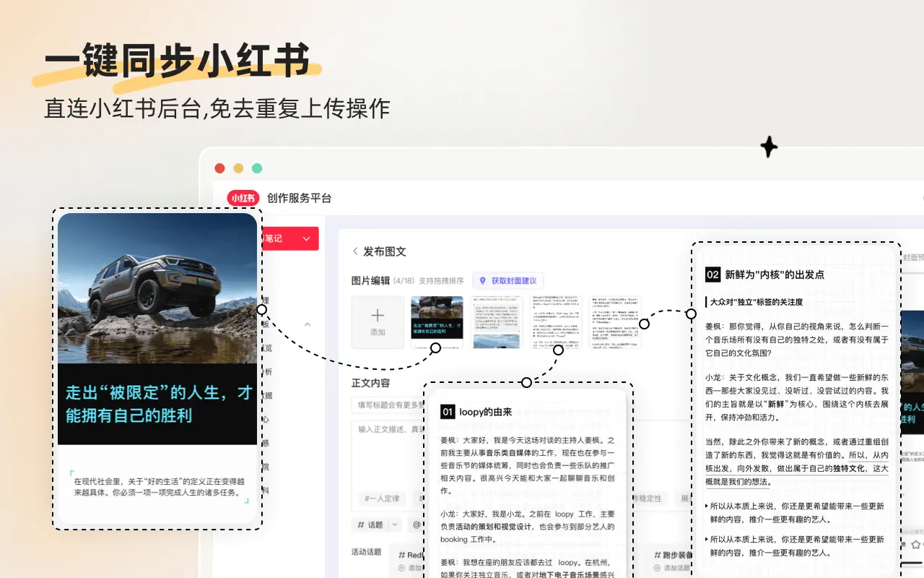Click the sparkle cursor icon above the app window

[767, 147]
